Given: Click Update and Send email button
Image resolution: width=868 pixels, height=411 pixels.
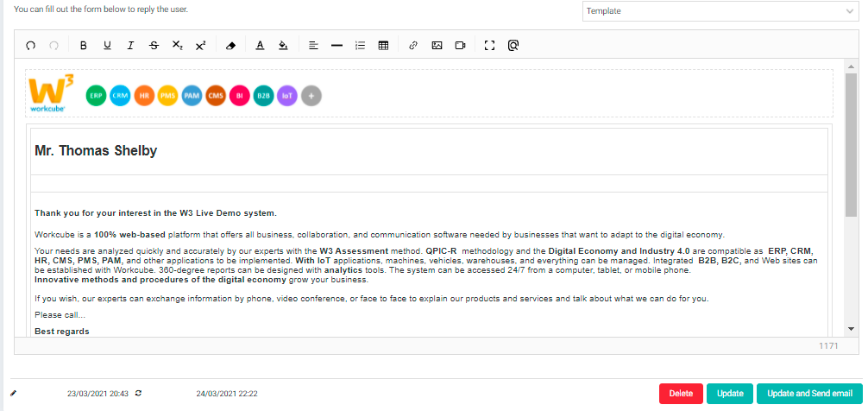Looking at the screenshot, I should pyautogui.click(x=809, y=393).
